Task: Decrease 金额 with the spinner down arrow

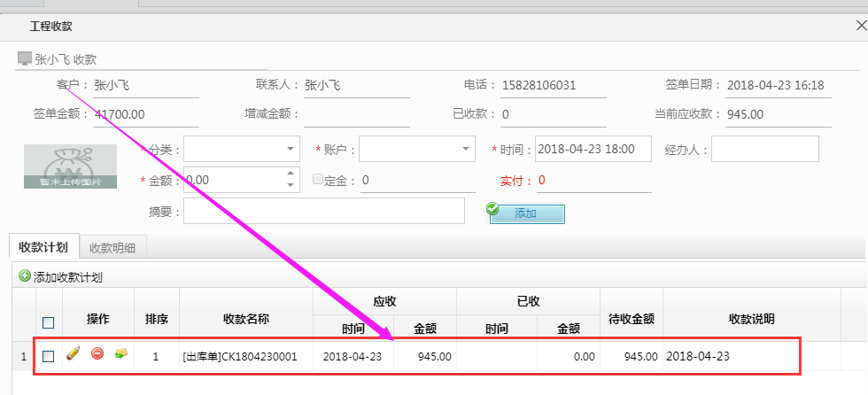Action: pos(291,185)
